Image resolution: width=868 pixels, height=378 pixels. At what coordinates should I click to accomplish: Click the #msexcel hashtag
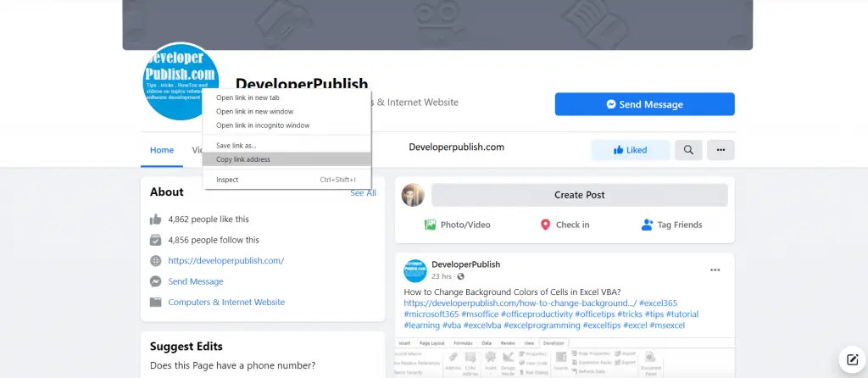coord(667,325)
